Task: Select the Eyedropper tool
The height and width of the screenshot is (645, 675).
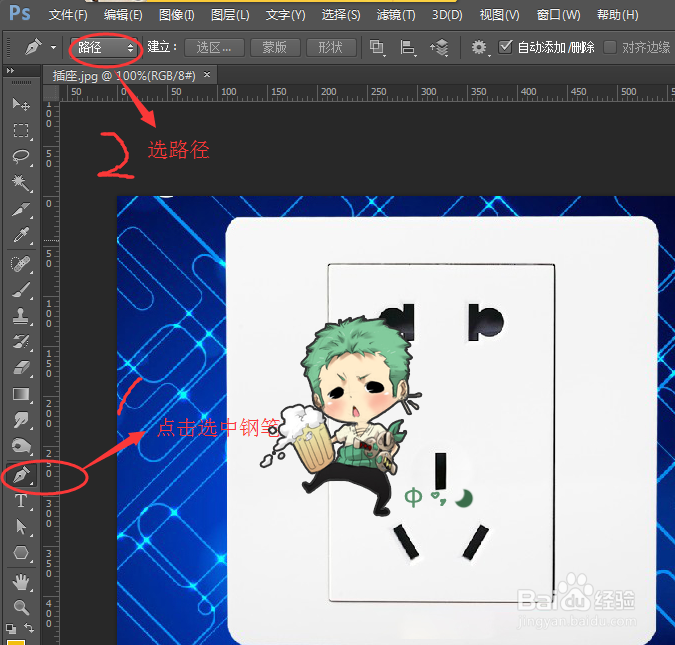Action: 21,235
